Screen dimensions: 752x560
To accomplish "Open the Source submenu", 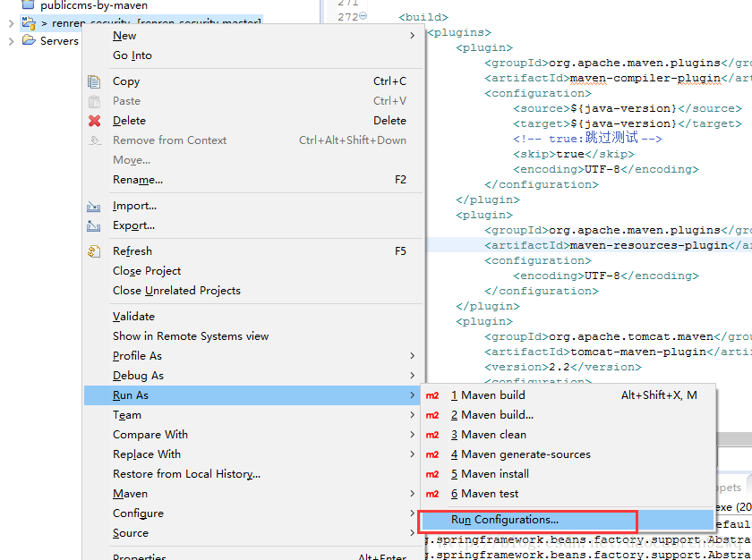I will (253, 532).
